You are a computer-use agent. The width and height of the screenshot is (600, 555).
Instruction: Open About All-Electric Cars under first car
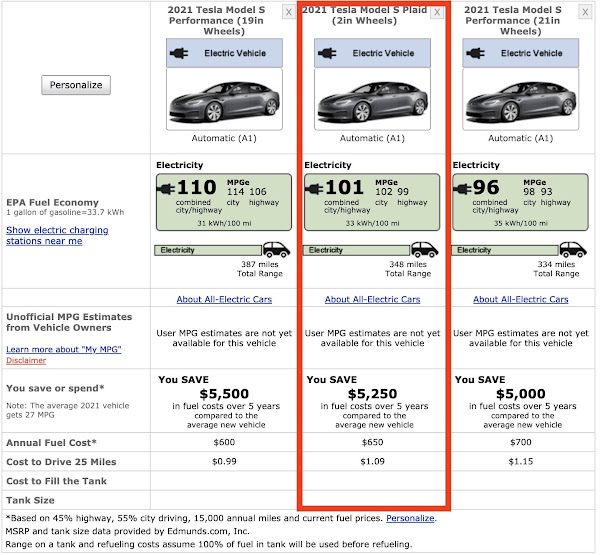click(225, 299)
